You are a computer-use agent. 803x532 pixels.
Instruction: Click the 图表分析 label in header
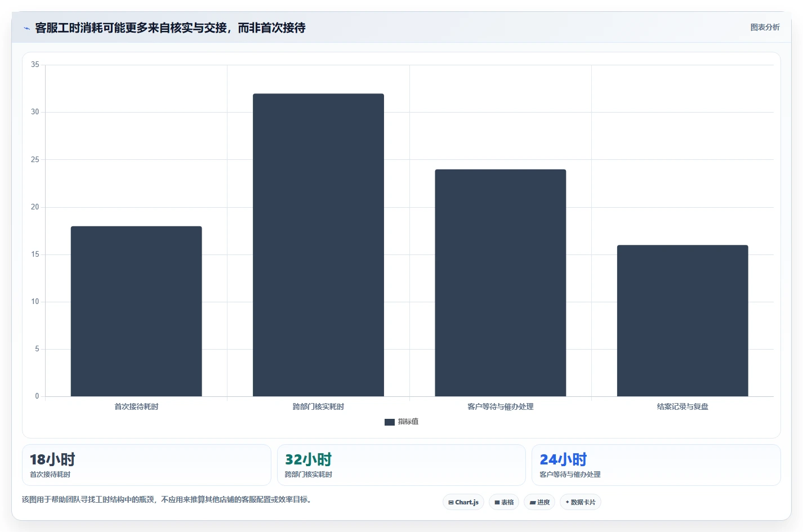[x=765, y=27]
